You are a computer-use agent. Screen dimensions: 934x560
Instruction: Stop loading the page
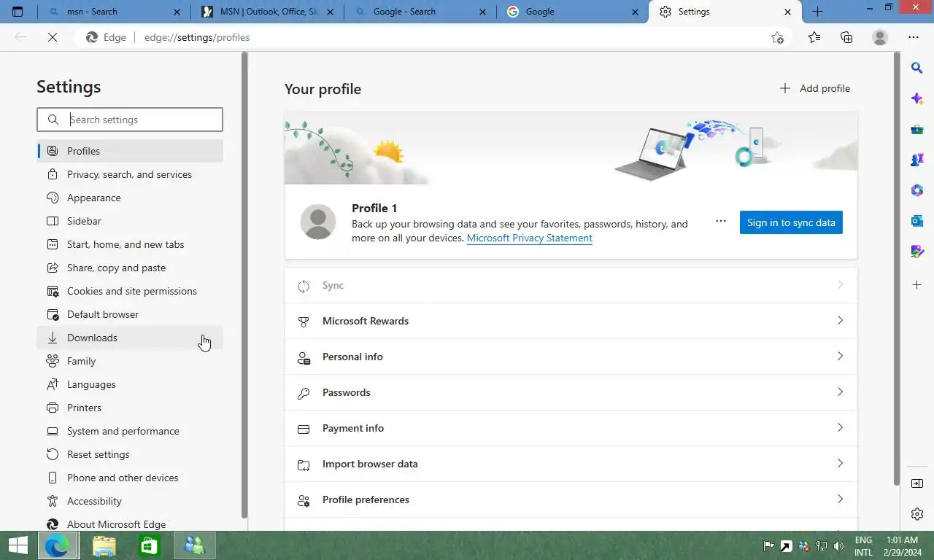53,37
